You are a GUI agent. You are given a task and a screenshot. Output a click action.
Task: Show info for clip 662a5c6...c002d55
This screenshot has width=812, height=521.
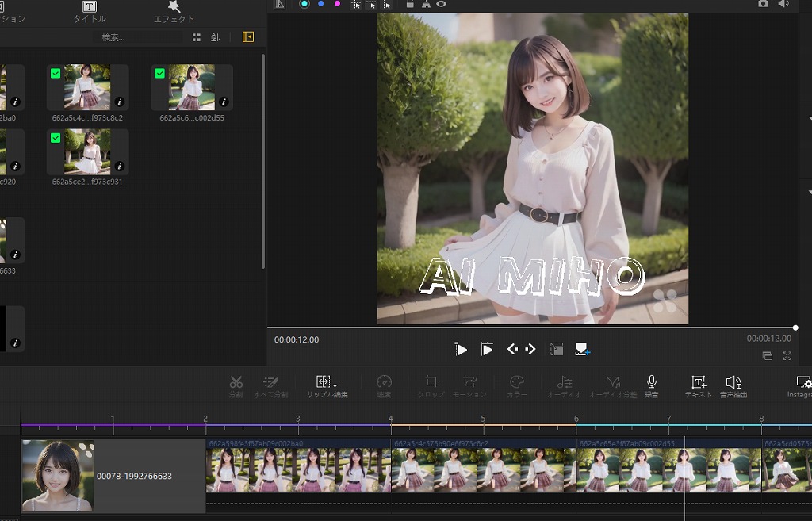click(x=223, y=102)
